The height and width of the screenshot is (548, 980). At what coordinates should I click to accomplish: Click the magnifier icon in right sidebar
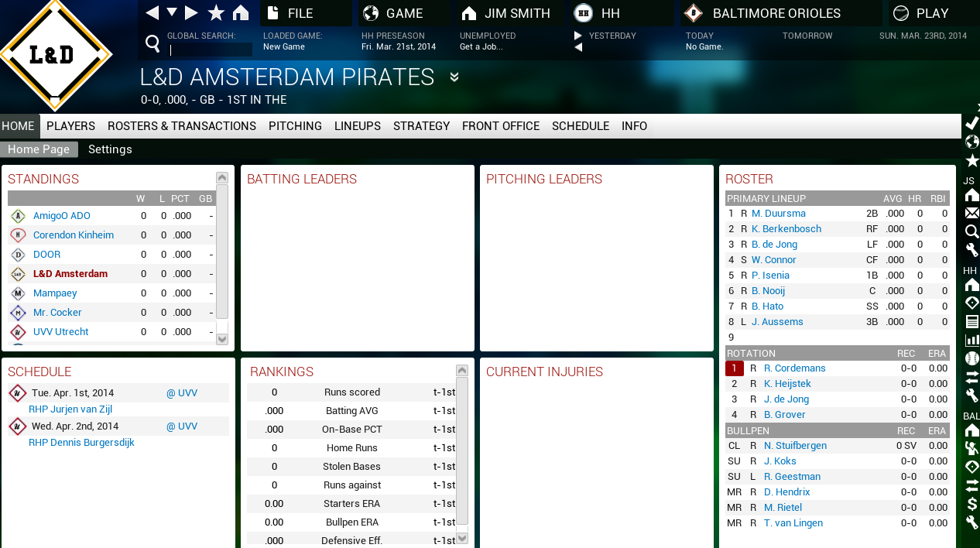point(972,231)
